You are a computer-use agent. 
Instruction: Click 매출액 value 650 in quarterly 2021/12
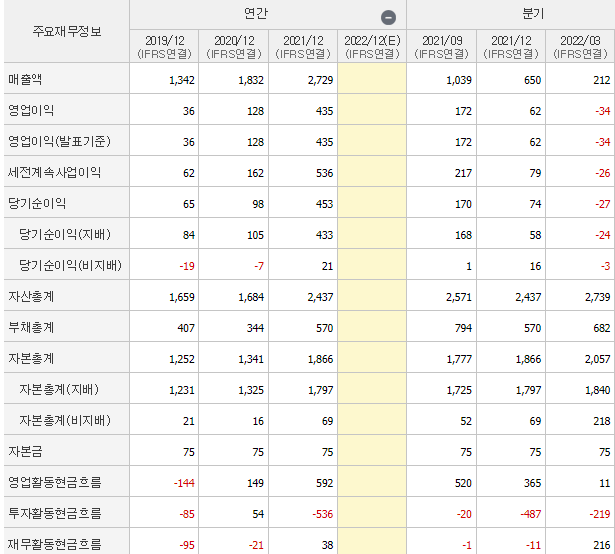pyautogui.click(x=532, y=80)
